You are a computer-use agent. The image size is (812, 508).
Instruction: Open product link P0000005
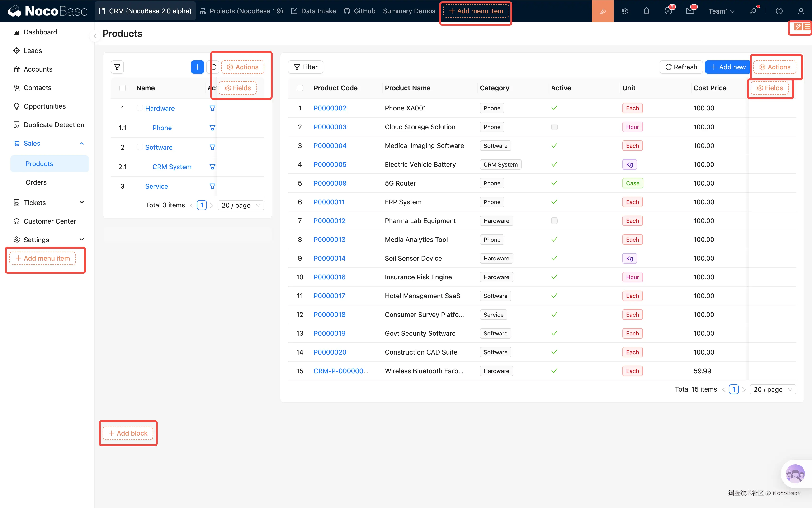coord(330,164)
